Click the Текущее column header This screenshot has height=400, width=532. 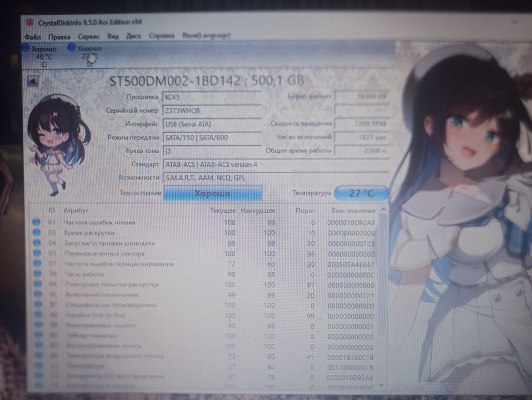pyautogui.click(x=223, y=210)
